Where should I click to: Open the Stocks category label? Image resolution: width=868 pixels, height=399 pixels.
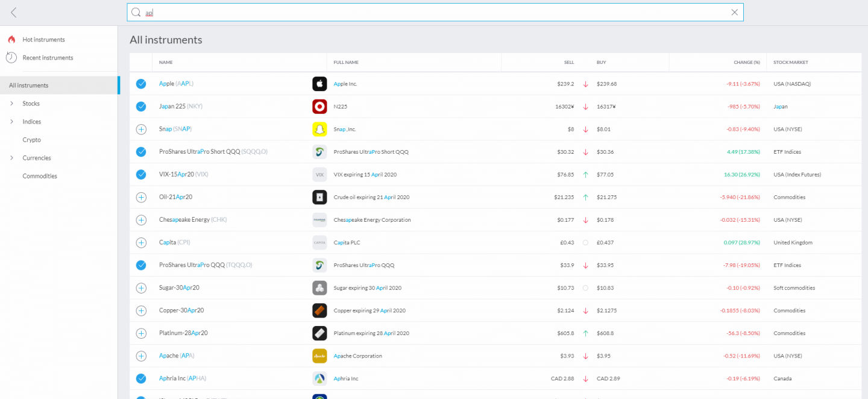click(x=31, y=104)
